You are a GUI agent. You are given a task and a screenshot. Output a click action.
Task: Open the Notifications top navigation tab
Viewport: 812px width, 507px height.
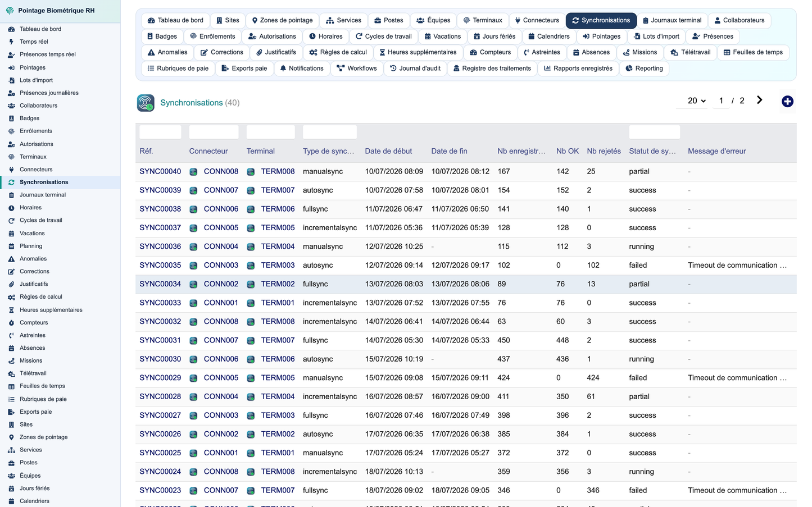[302, 68]
